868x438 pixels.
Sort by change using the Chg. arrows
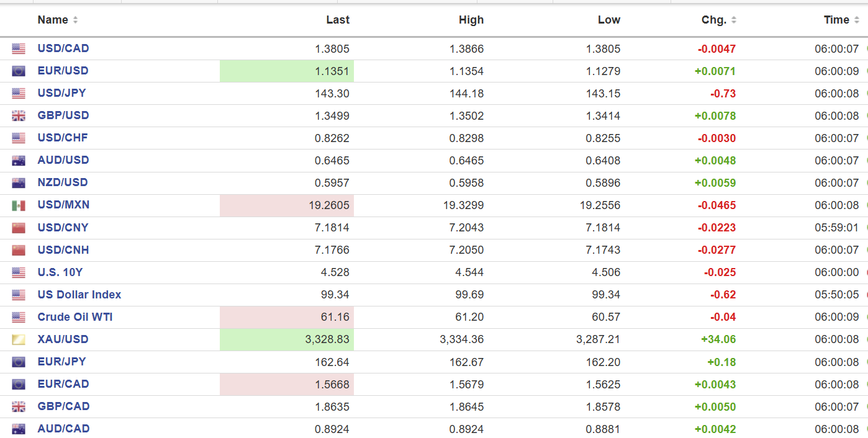pos(733,20)
